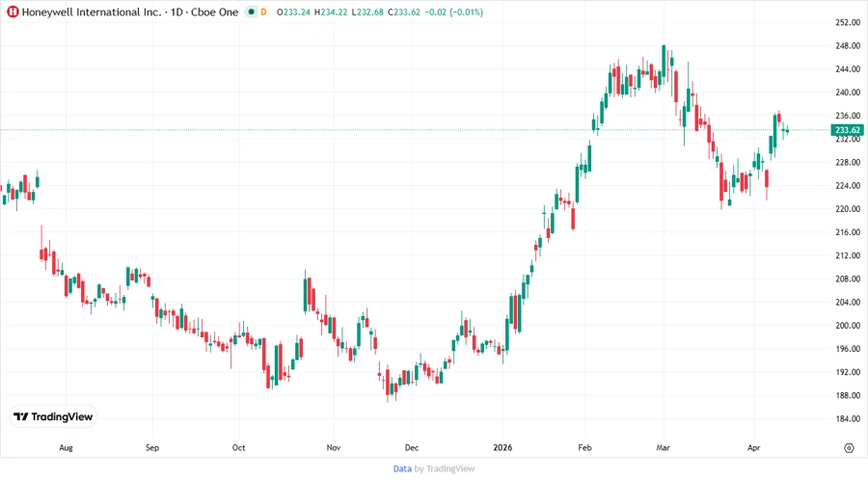Click the 248.00 price axis label

click(x=848, y=46)
